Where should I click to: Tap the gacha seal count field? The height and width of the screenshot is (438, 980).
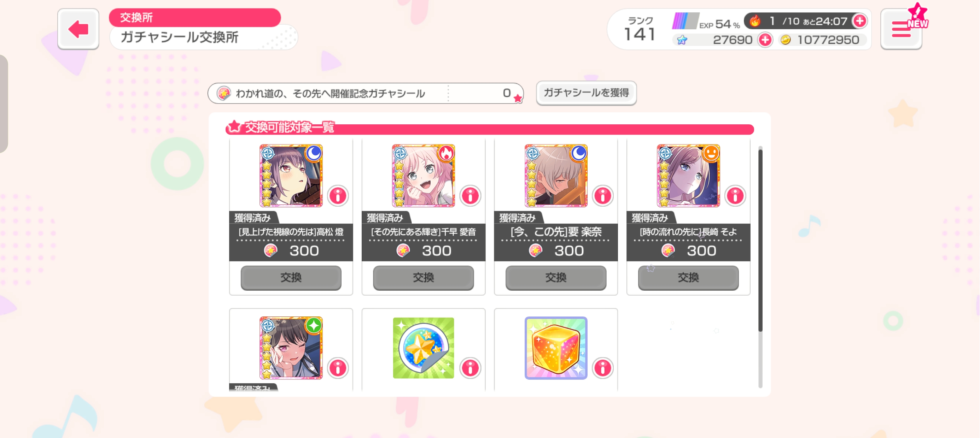(x=366, y=93)
